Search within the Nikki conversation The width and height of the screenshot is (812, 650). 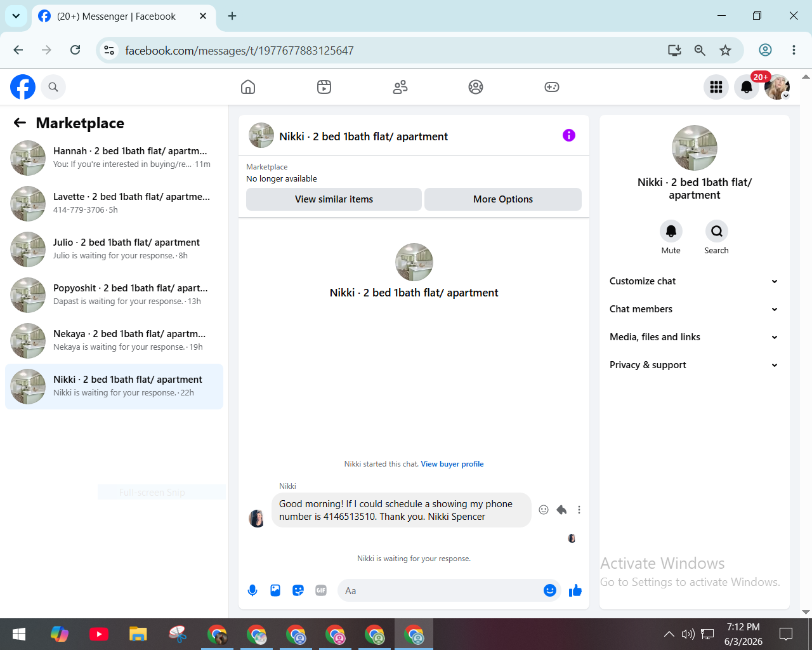pos(717,231)
